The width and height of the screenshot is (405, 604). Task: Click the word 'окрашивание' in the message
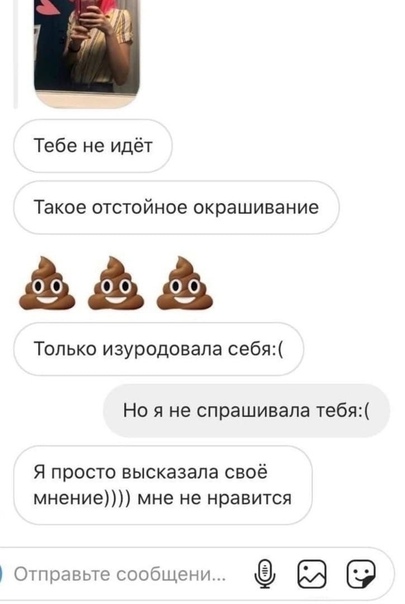pos(256,208)
